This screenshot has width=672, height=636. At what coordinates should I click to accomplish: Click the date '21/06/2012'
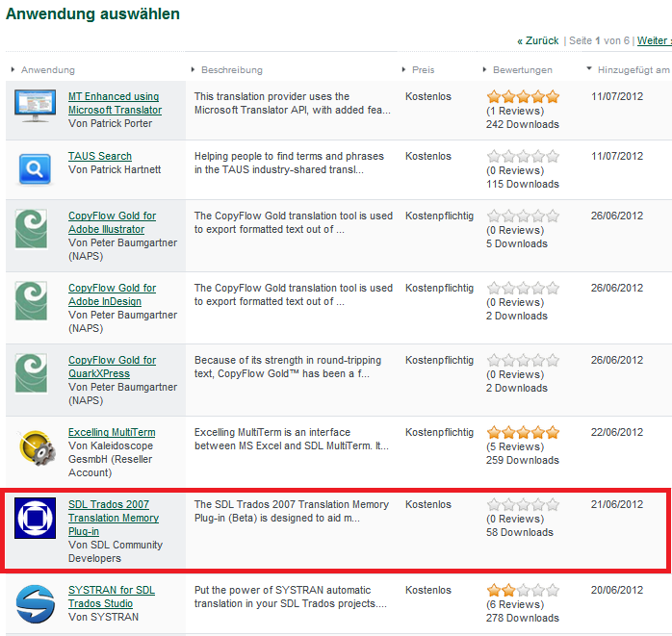click(617, 504)
